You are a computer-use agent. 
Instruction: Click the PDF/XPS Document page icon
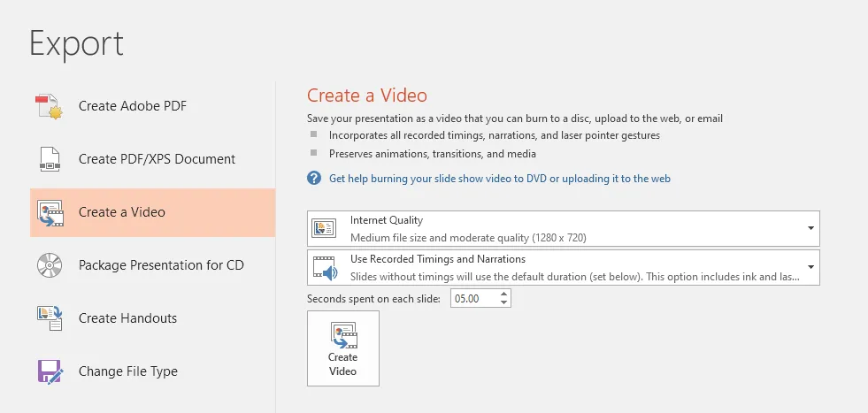coord(50,159)
